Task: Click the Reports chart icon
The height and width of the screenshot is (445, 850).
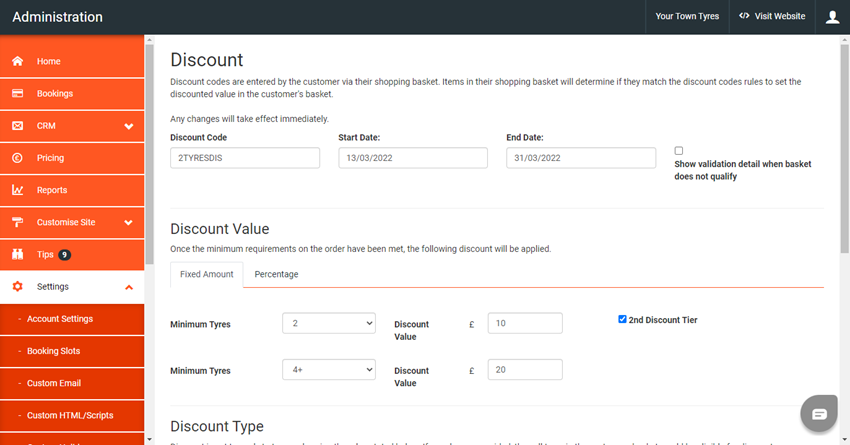Action: [x=18, y=190]
